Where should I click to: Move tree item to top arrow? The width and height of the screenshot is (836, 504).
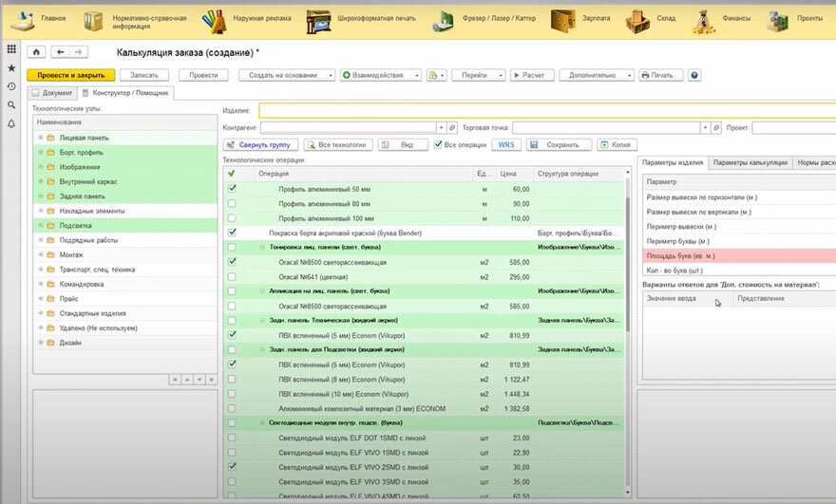tap(175, 380)
